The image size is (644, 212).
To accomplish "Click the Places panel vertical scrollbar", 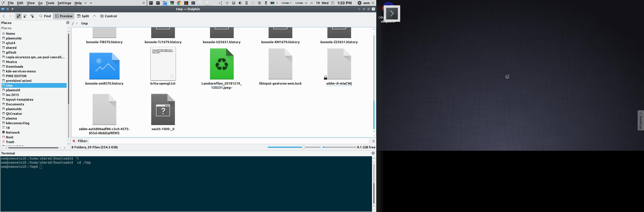I will 69,86.
